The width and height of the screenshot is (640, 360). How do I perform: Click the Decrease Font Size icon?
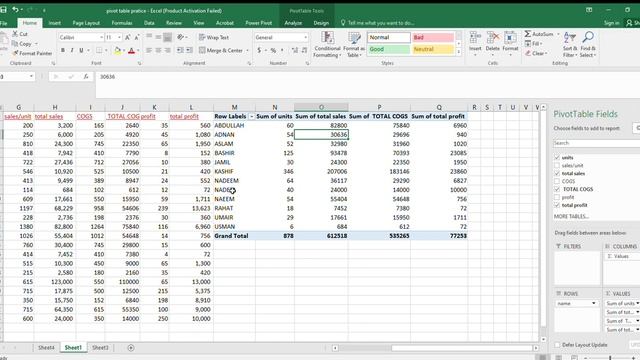click(137, 37)
